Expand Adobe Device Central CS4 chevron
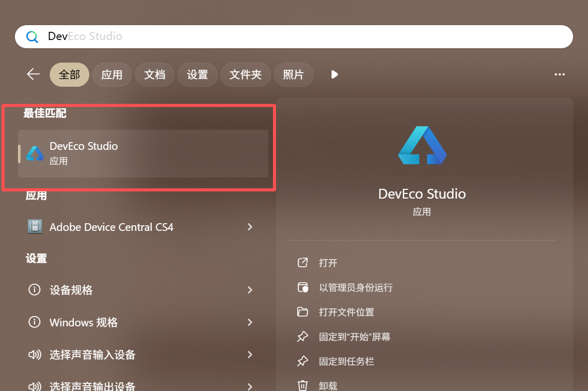 (x=250, y=227)
